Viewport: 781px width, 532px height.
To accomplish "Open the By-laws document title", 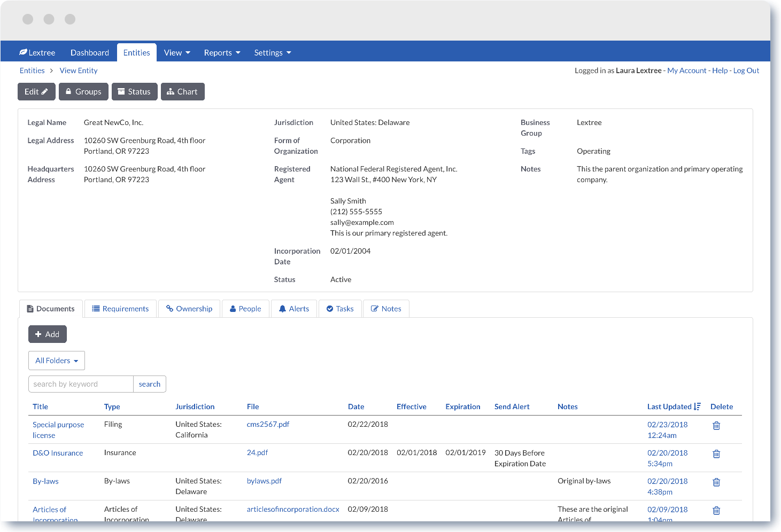I will pos(45,481).
